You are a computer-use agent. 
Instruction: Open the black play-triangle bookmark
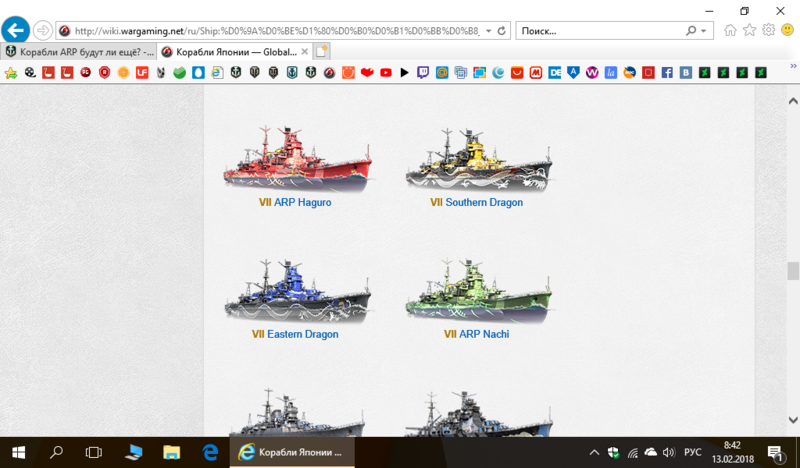[405, 73]
